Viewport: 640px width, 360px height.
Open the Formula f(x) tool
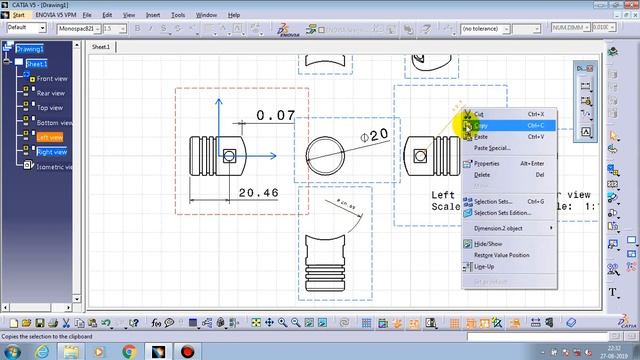click(156, 323)
